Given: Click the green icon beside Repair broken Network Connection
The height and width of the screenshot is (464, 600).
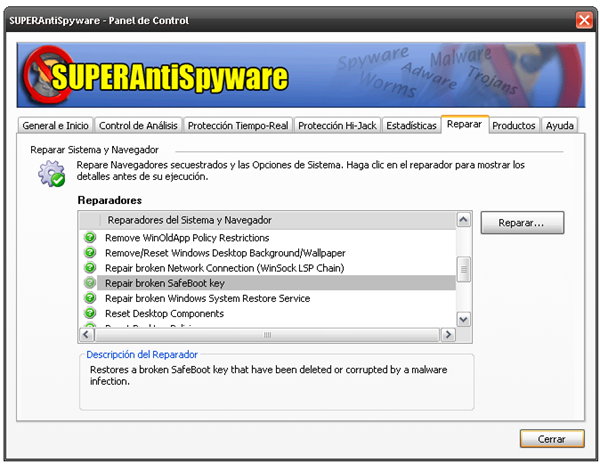Looking at the screenshot, I should (90, 268).
